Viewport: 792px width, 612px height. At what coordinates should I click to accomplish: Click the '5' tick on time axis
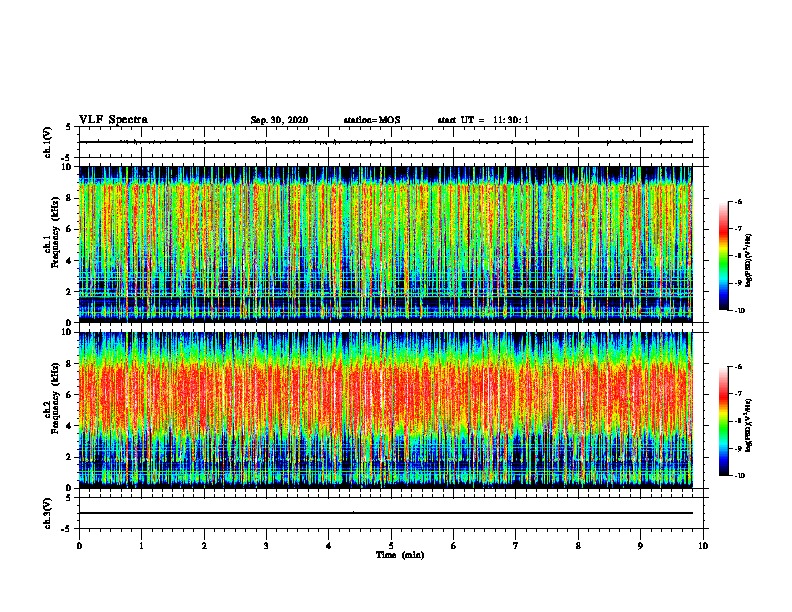(x=391, y=546)
